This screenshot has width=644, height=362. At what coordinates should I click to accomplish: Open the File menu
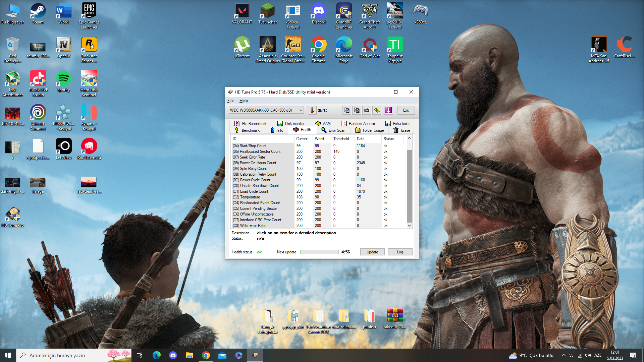tap(230, 101)
